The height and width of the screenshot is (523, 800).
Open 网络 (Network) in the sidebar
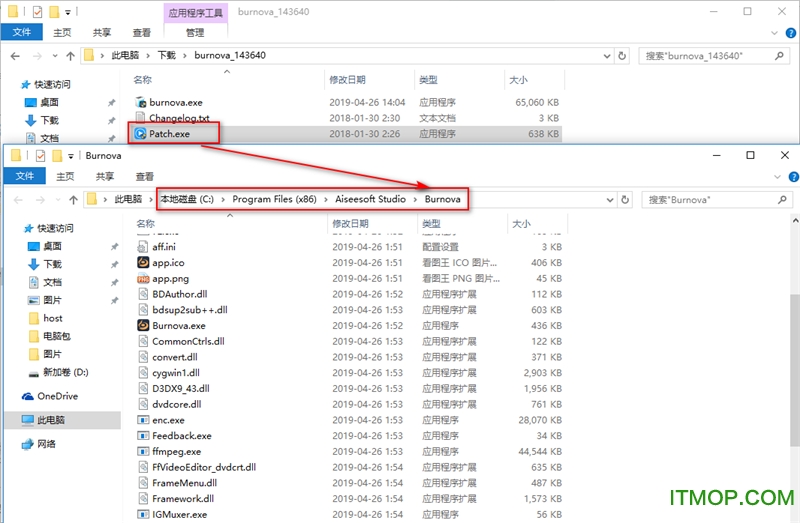39,444
